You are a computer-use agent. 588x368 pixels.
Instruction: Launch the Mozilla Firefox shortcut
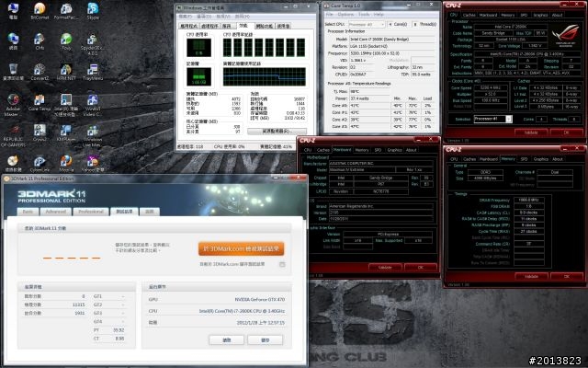[66, 164]
